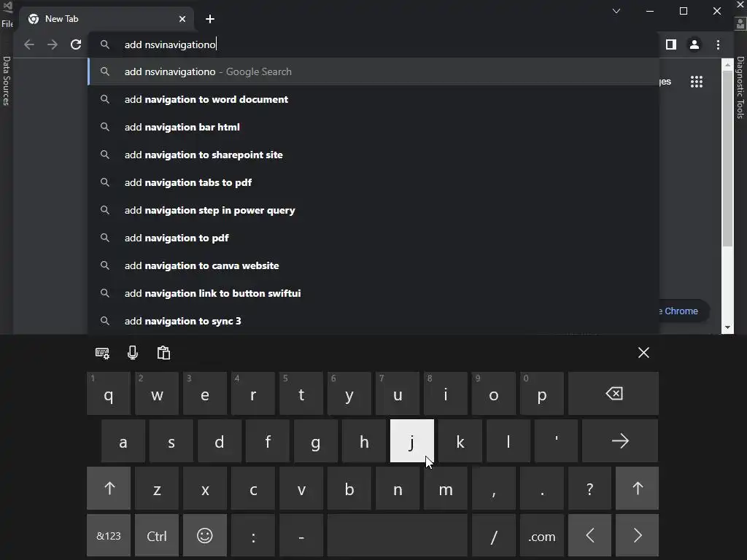This screenshot has width=747, height=560.
Task: Tap the colon key
Action: (253, 536)
